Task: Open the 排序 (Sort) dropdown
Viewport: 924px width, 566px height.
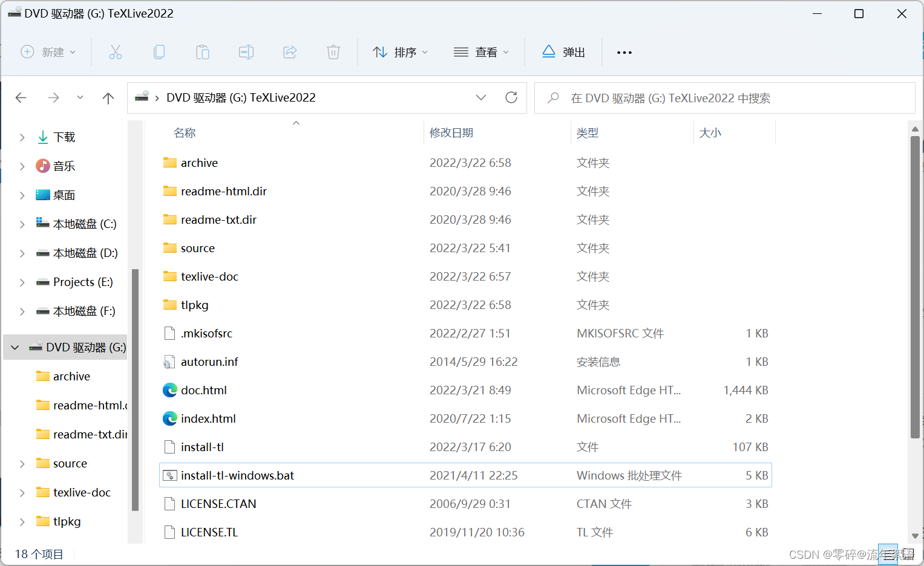Action: coord(400,52)
